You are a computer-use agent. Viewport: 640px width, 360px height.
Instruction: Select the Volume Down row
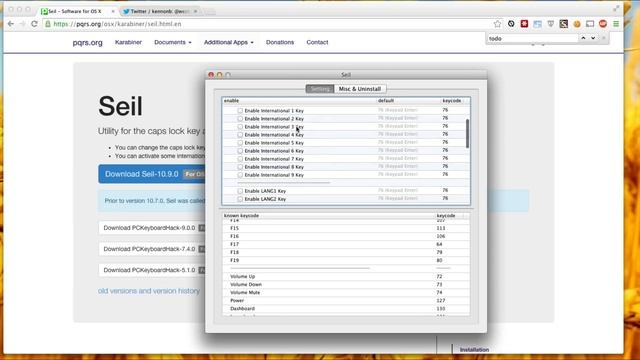(346, 284)
